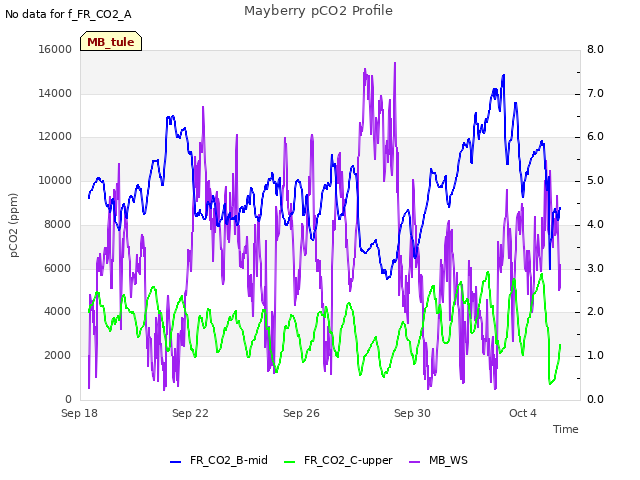640x480 pixels.
Task: Click the 12000 left axis tick label
Action: pyautogui.click(x=55, y=137)
